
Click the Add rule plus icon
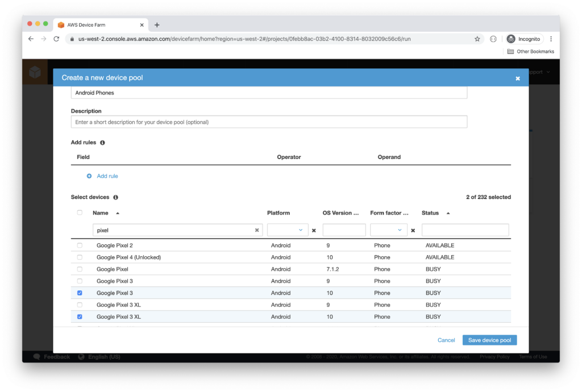pyautogui.click(x=89, y=176)
